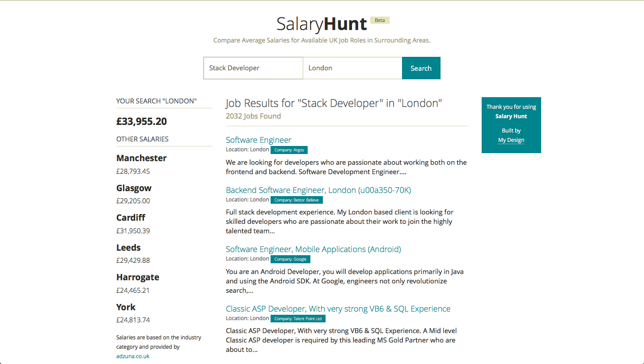
Task: Open the Classic ASP Developer job listing
Action: pyautogui.click(x=338, y=308)
